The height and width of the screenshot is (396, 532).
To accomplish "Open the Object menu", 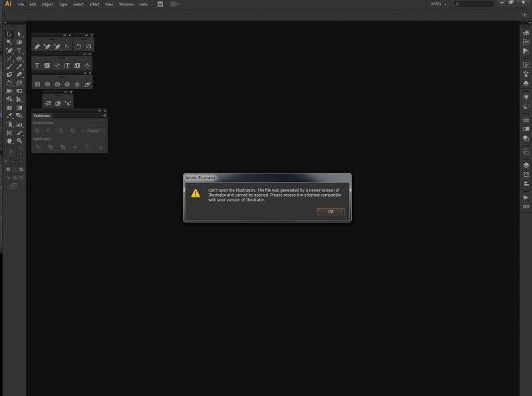I will click(x=47, y=5).
